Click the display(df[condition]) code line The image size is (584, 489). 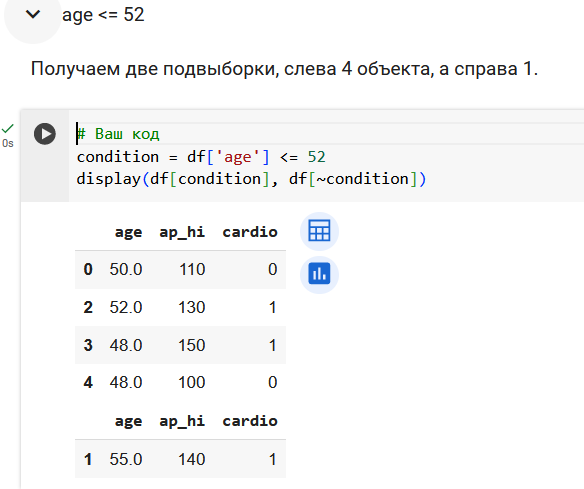pos(251,179)
